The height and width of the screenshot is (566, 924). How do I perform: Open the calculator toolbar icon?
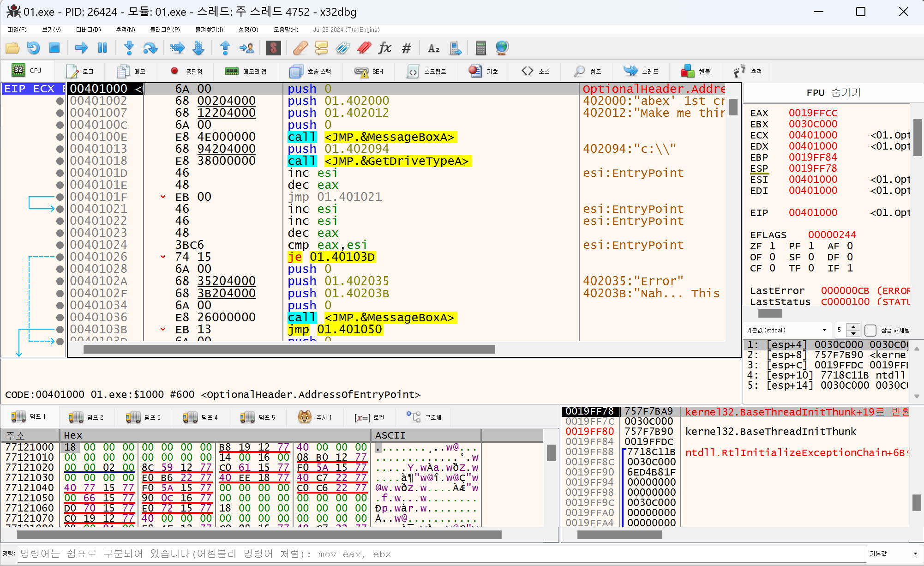(x=480, y=48)
